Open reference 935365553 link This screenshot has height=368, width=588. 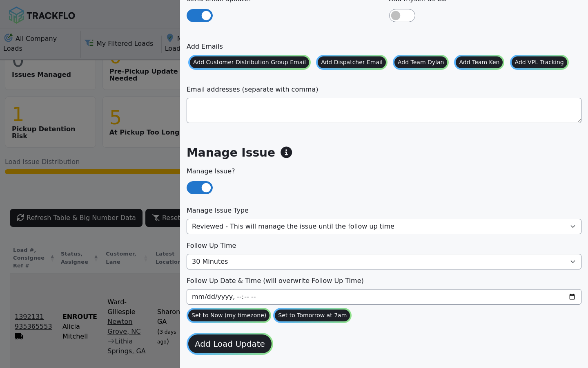[33, 326]
